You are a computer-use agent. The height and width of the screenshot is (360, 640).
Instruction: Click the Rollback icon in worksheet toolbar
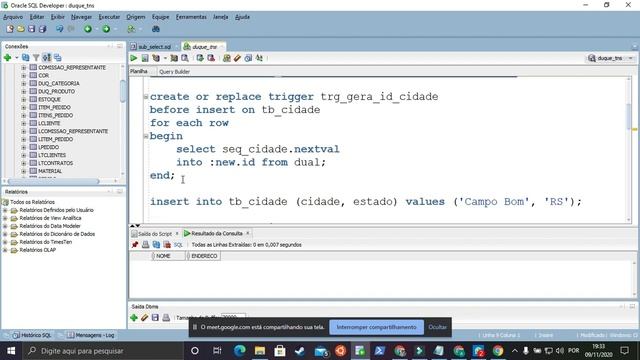pos(211,58)
